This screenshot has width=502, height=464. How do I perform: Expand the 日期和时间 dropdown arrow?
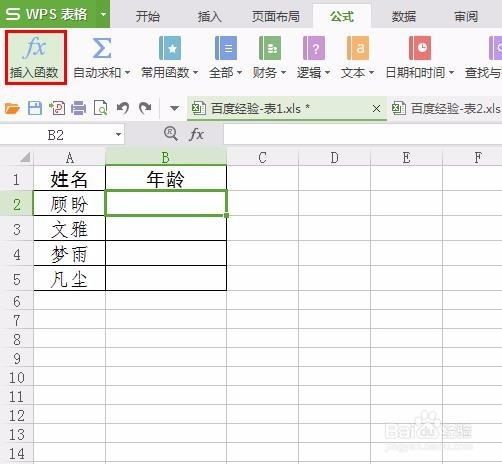[x=451, y=72]
